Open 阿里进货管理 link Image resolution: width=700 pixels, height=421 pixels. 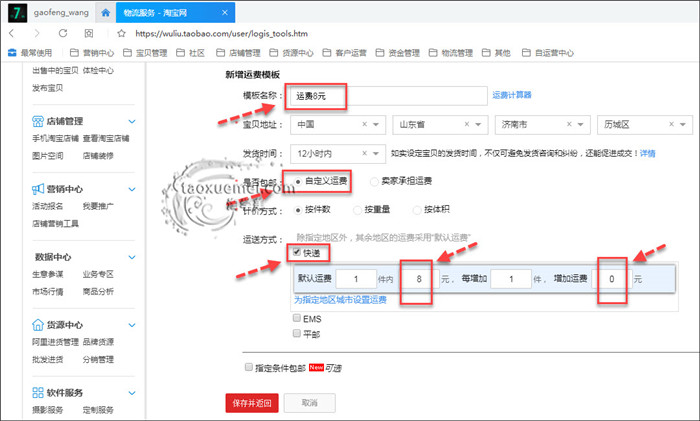pyautogui.click(x=55, y=342)
